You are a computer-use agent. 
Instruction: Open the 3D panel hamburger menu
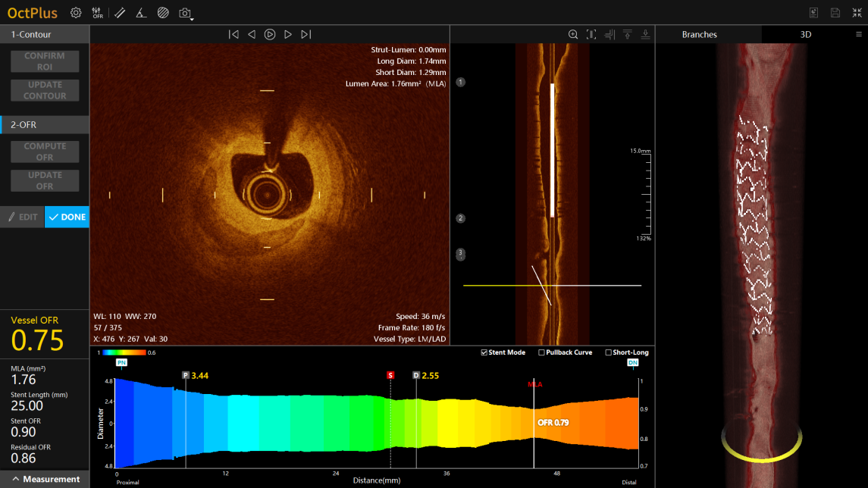click(x=858, y=34)
